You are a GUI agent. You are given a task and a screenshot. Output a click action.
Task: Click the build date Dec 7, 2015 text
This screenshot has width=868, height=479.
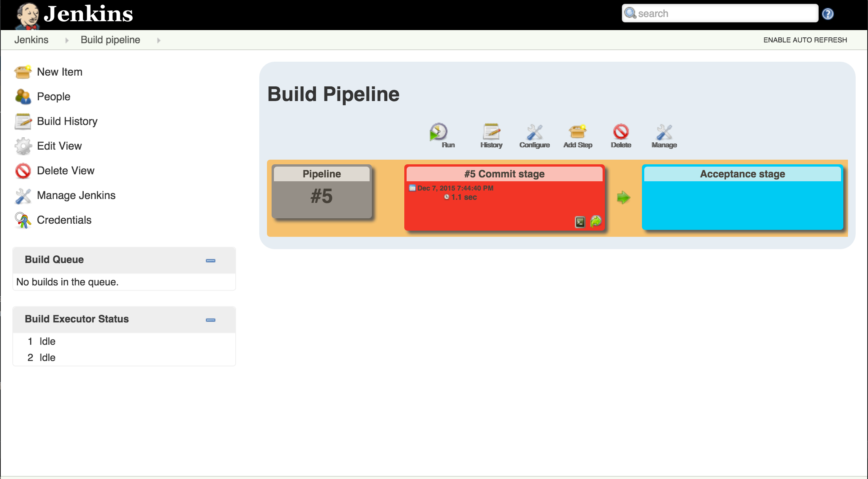pos(456,188)
